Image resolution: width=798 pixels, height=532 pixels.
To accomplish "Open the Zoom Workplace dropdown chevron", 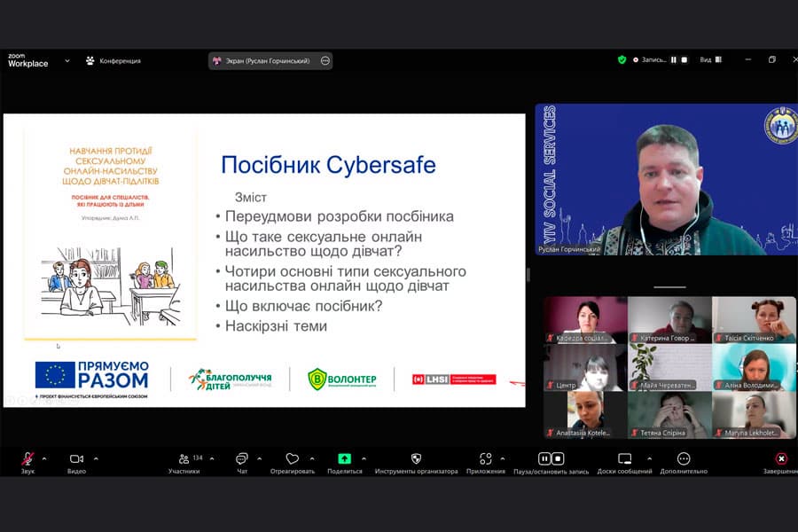I will 67,60.
